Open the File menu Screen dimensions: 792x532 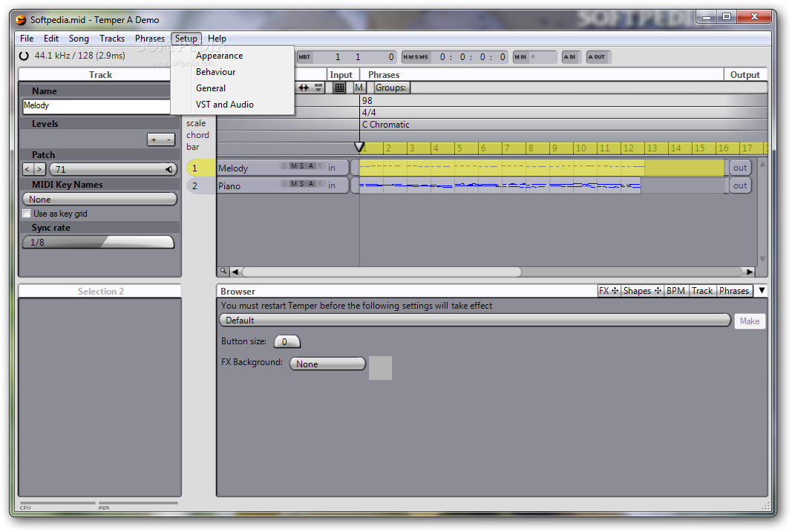pos(27,39)
